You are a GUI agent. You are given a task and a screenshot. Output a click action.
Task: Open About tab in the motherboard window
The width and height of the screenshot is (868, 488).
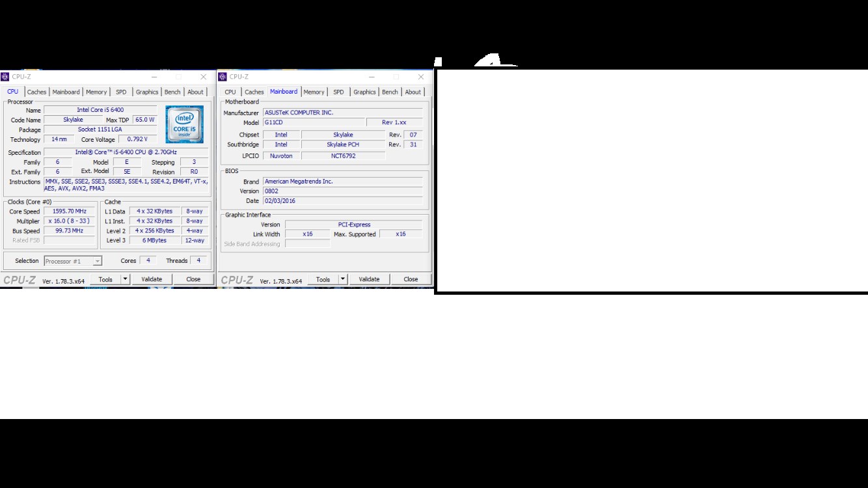413,92
